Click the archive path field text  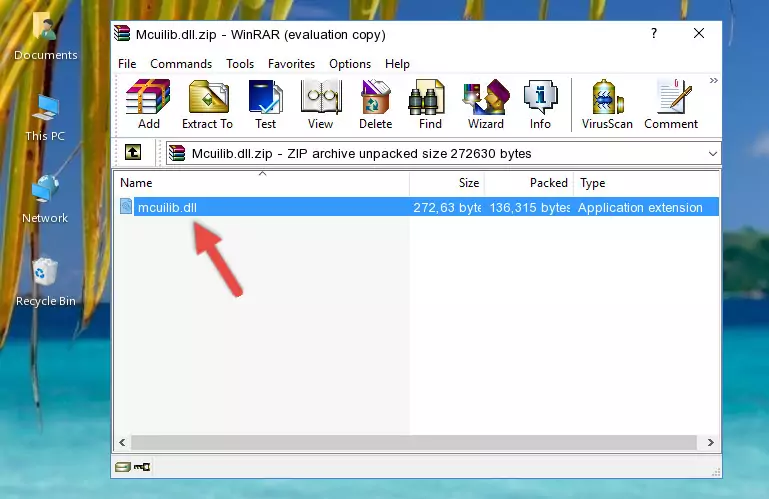point(361,154)
